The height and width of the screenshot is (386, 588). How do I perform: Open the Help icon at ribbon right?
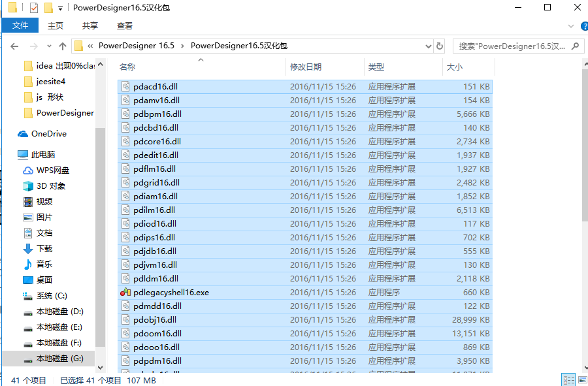tap(584, 26)
